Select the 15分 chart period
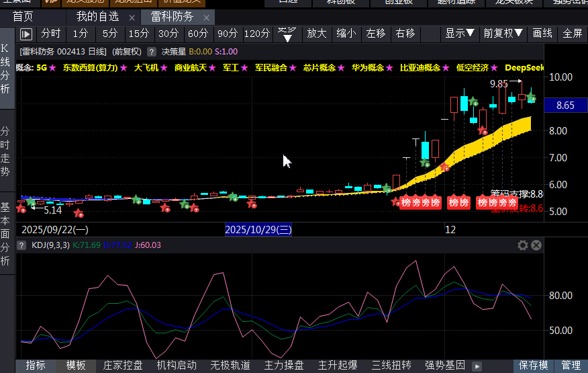This screenshot has height=373, width=588. point(139,34)
